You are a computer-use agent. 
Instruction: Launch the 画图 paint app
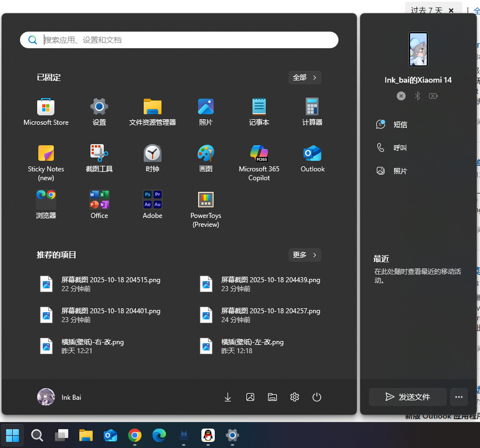pos(206,159)
